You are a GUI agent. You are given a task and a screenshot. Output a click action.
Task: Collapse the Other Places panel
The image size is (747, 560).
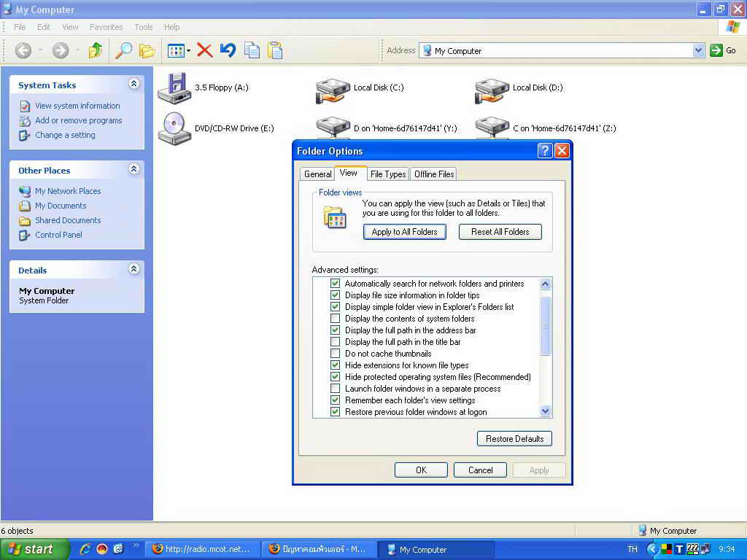tap(134, 169)
